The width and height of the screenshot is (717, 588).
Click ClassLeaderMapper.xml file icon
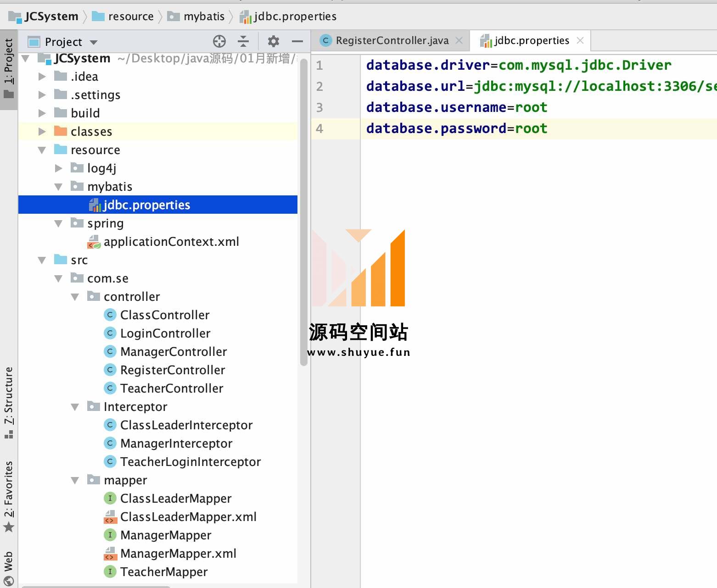pos(110,517)
